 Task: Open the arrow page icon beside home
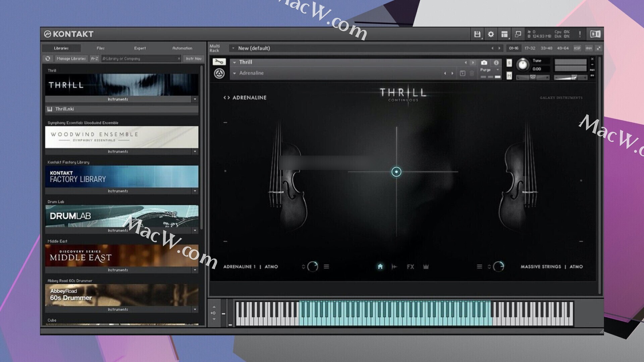tap(394, 267)
